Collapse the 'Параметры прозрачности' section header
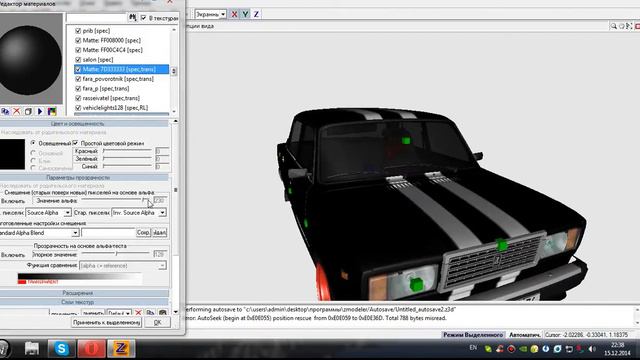 point(84,178)
